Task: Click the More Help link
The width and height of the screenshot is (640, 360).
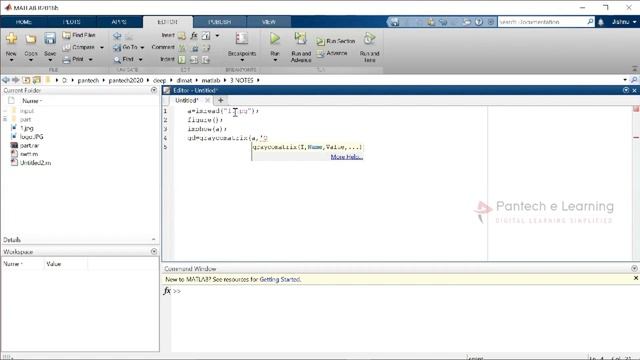Action: 347,157
